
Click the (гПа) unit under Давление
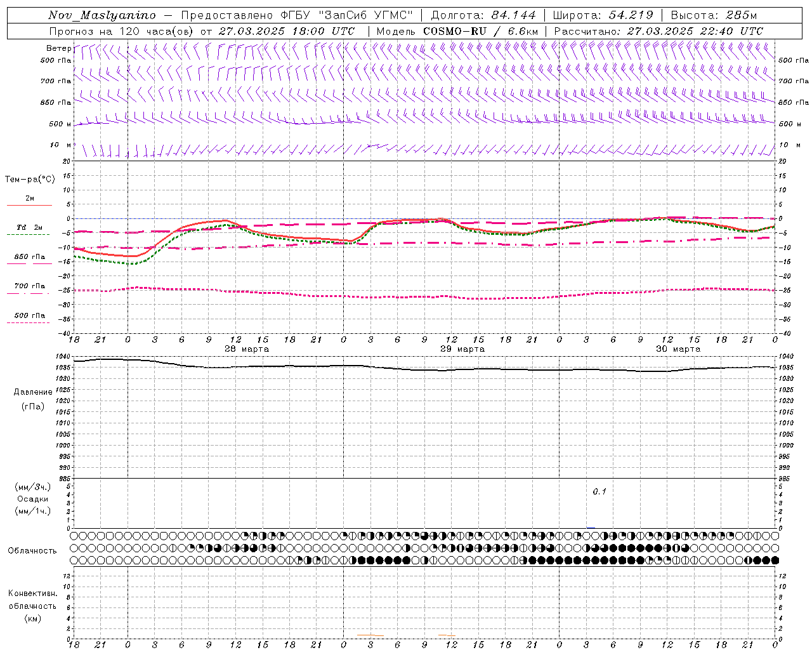pyautogui.click(x=33, y=406)
